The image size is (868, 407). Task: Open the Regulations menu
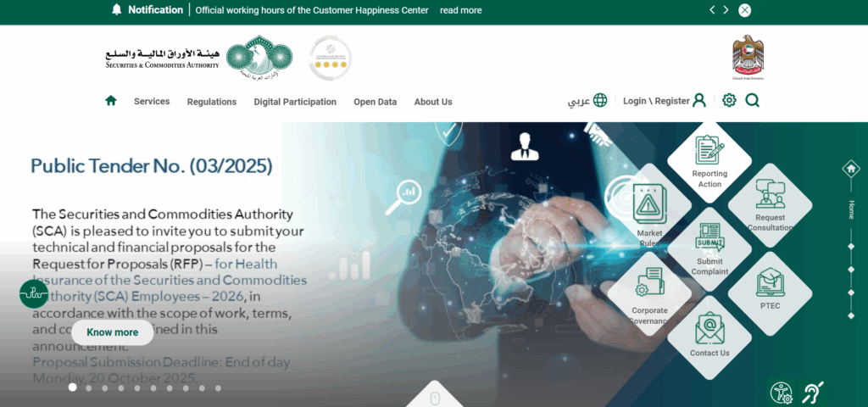click(211, 102)
